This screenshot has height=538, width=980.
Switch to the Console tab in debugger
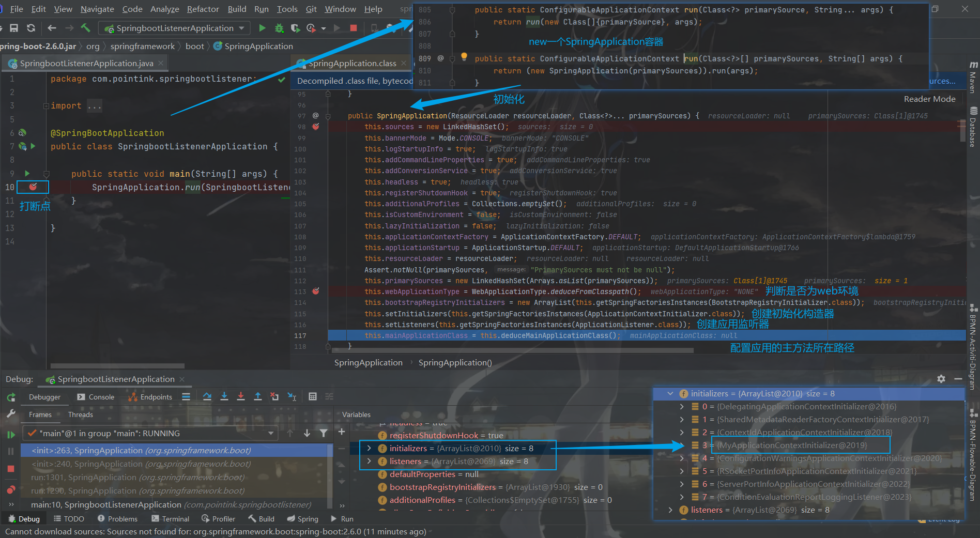(96, 397)
